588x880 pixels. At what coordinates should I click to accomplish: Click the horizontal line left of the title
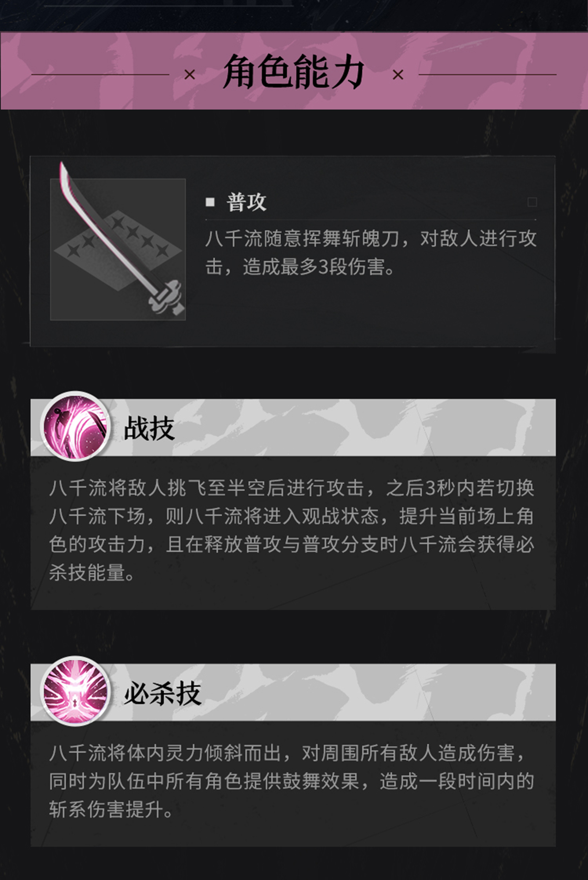point(100,74)
